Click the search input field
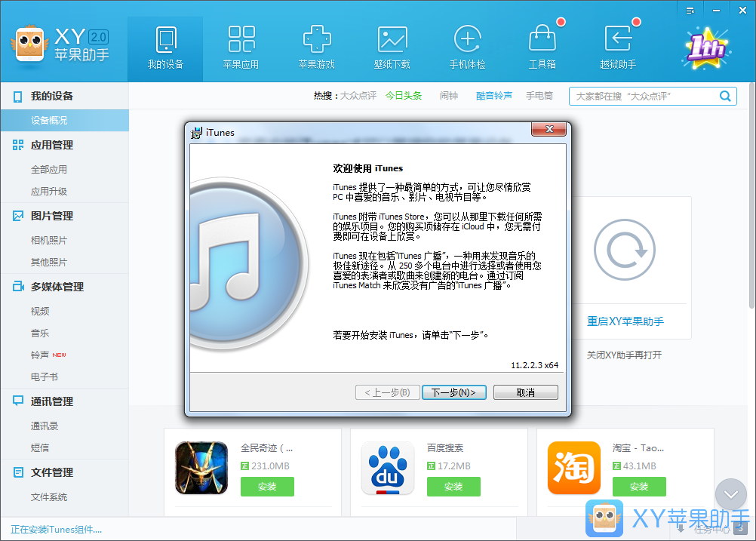 tap(641, 96)
